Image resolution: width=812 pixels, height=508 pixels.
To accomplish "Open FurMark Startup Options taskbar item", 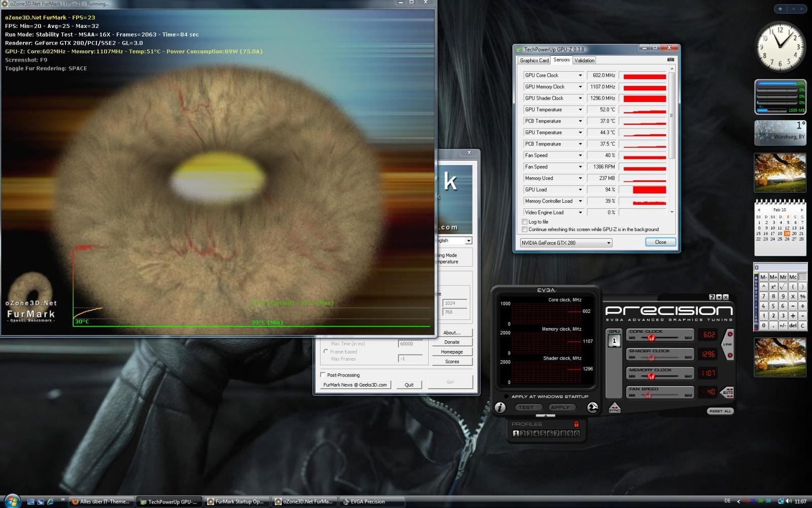I will coord(236,501).
